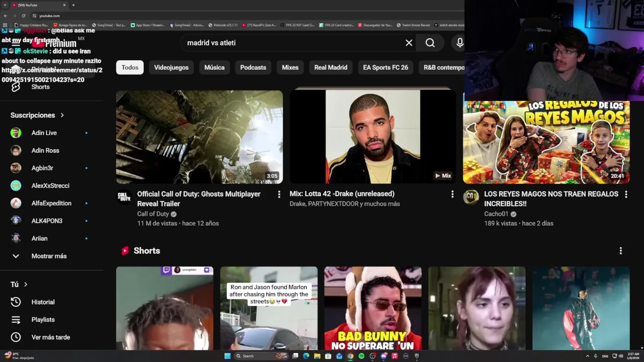This screenshot has width=644, height=362.
Task: Clear the search text with the X icon
Action: 409,43
